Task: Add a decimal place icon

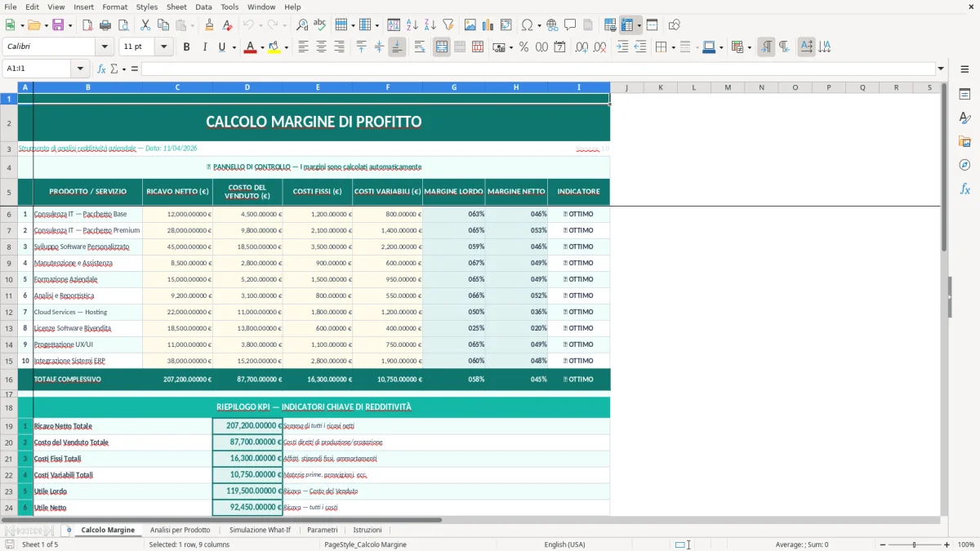Action: click(581, 47)
